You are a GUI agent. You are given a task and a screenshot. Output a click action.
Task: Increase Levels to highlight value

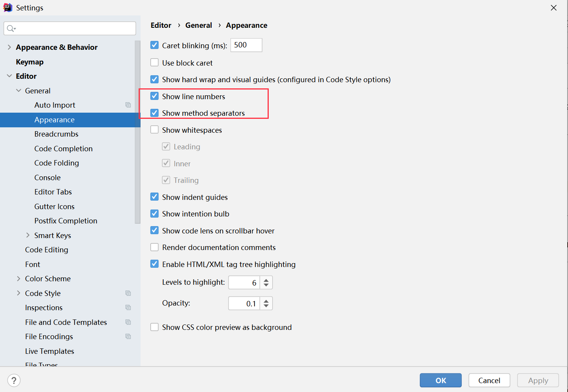click(x=266, y=280)
